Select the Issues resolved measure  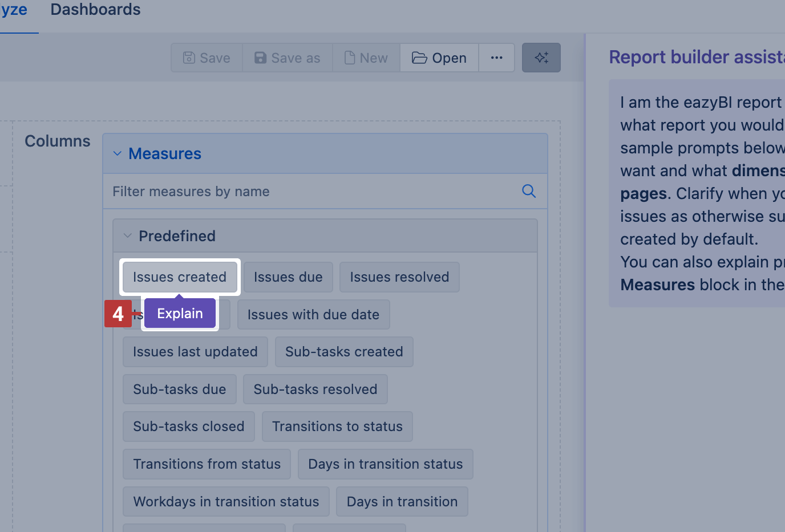coord(399,277)
